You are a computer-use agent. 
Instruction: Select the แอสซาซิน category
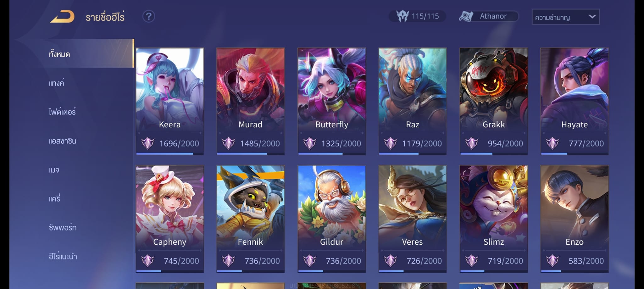(63, 141)
